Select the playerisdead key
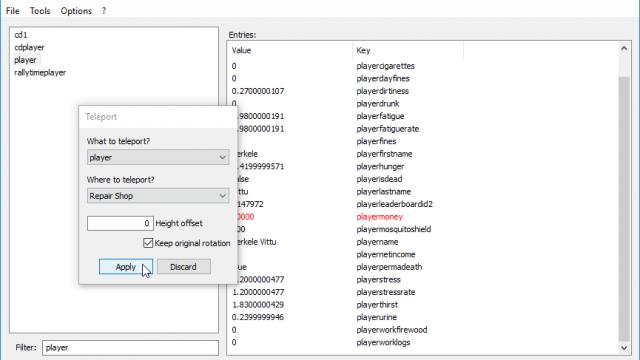This screenshot has width=640, height=360. click(379, 179)
